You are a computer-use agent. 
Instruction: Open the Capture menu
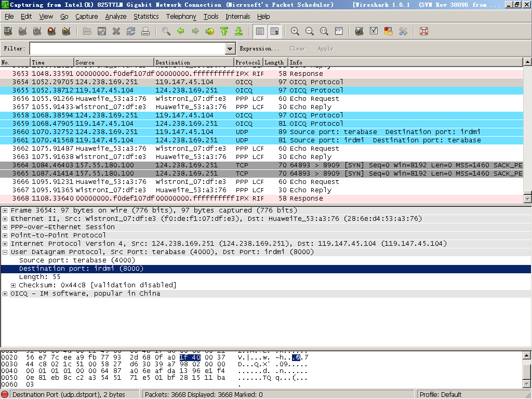click(x=87, y=16)
